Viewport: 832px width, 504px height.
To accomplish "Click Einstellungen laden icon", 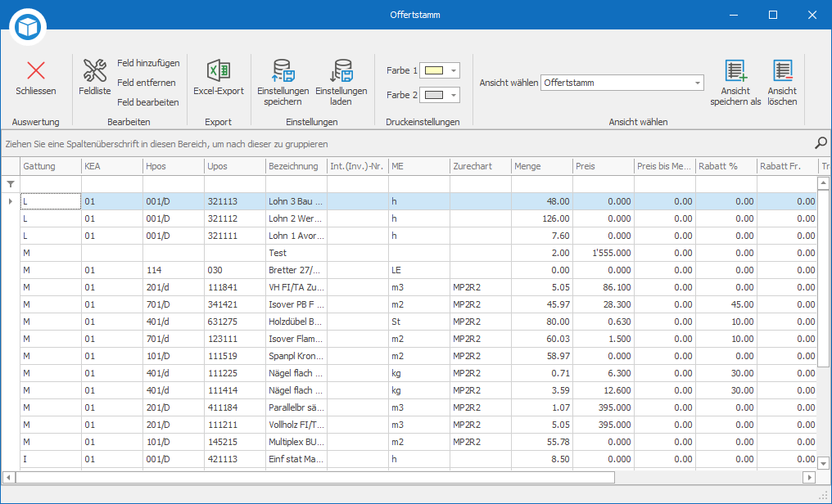I will (341, 70).
